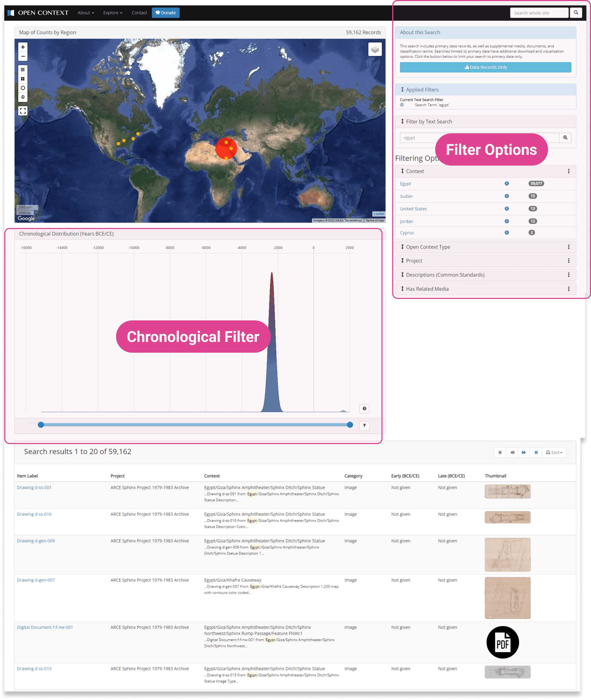
Task: Open the Explore menu
Action: [x=113, y=13]
